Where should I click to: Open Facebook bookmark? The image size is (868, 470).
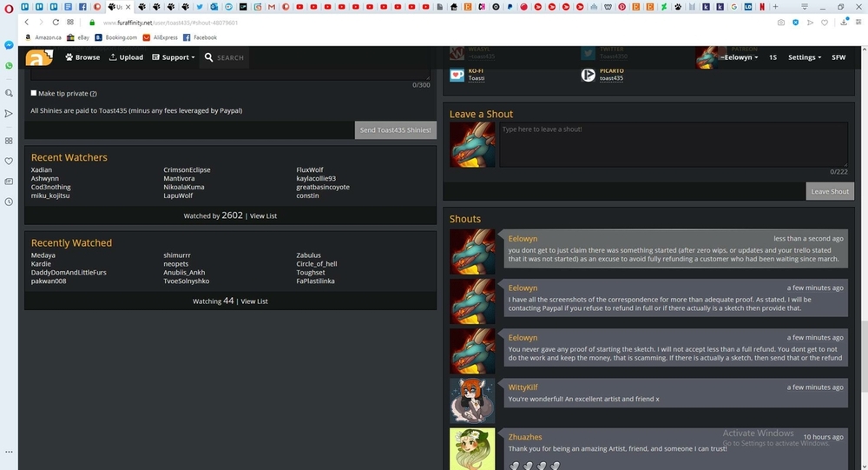pyautogui.click(x=200, y=37)
